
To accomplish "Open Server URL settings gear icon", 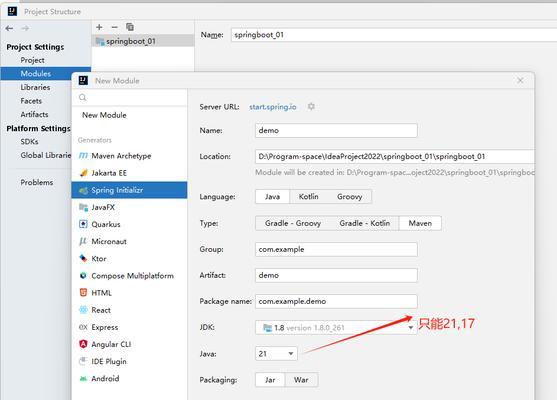I will [311, 107].
